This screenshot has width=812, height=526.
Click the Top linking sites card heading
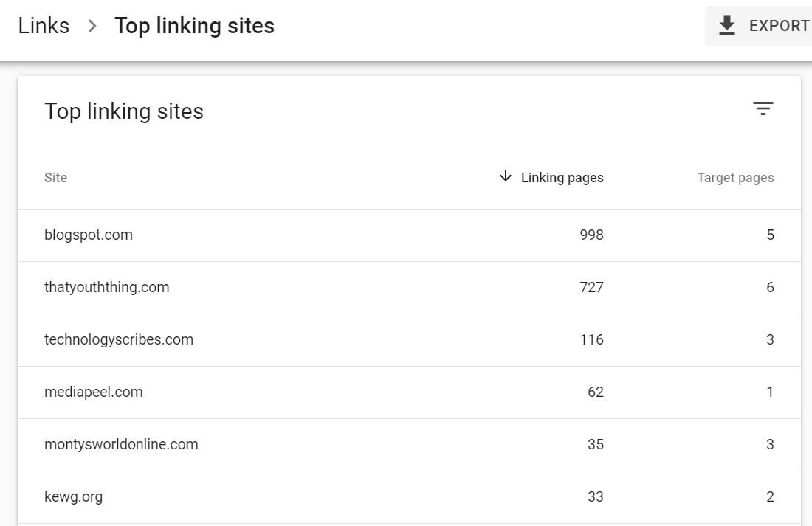point(124,111)
